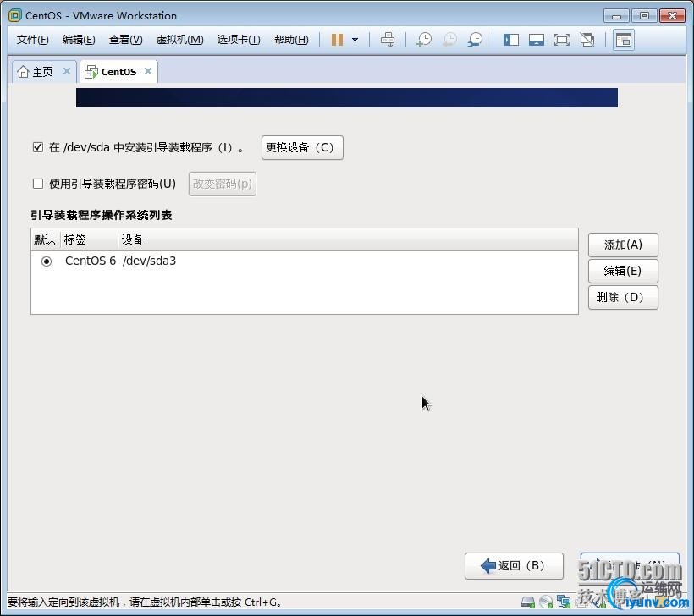Select the /dev/sda3 device entry
Viewport: 694px width, 616px height.
coord(149,261)
